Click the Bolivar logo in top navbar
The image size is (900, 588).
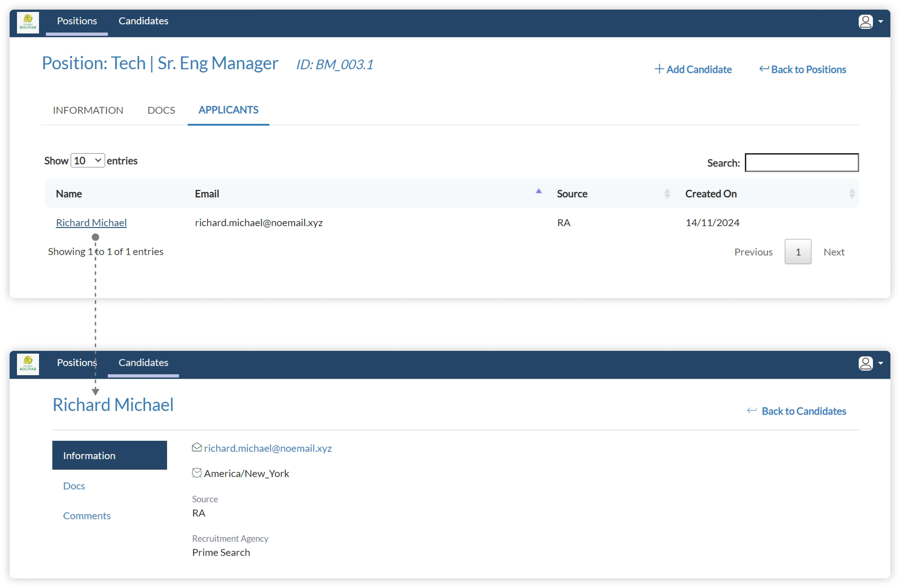click(28, 23)
